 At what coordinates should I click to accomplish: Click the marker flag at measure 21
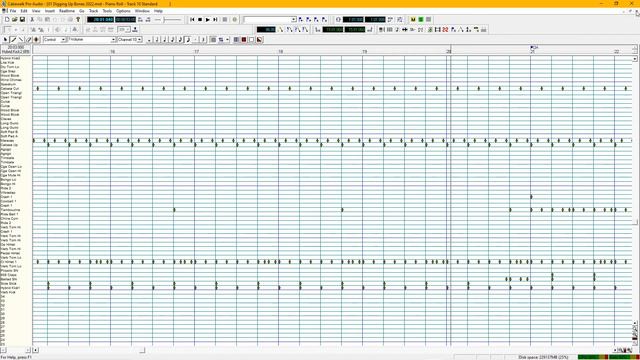pos(533,48)
